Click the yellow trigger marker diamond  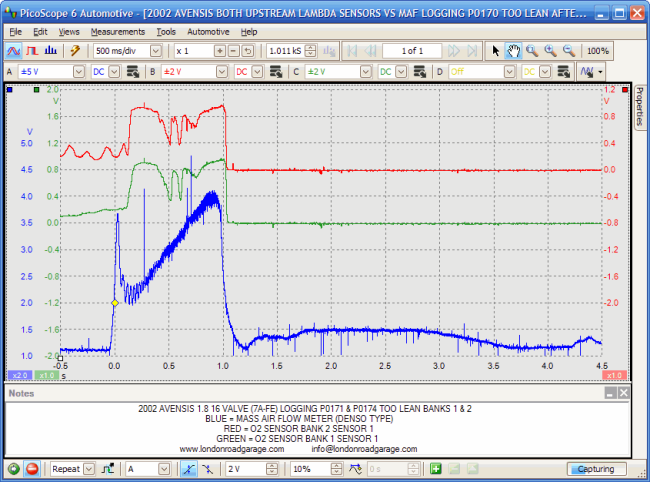tap(115, 303)
